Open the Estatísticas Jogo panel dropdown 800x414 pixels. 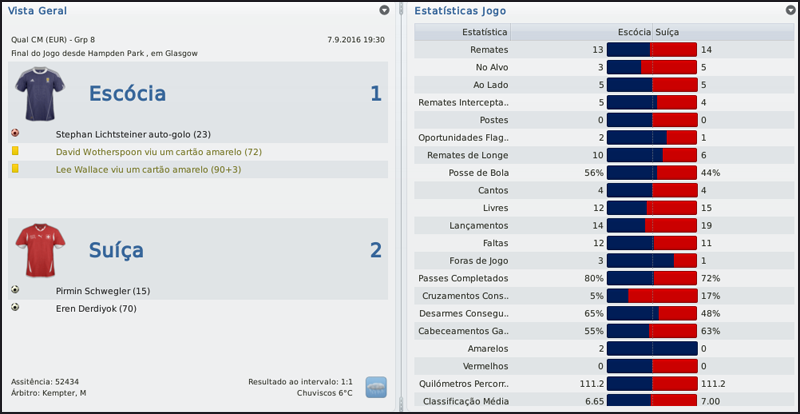786,10
